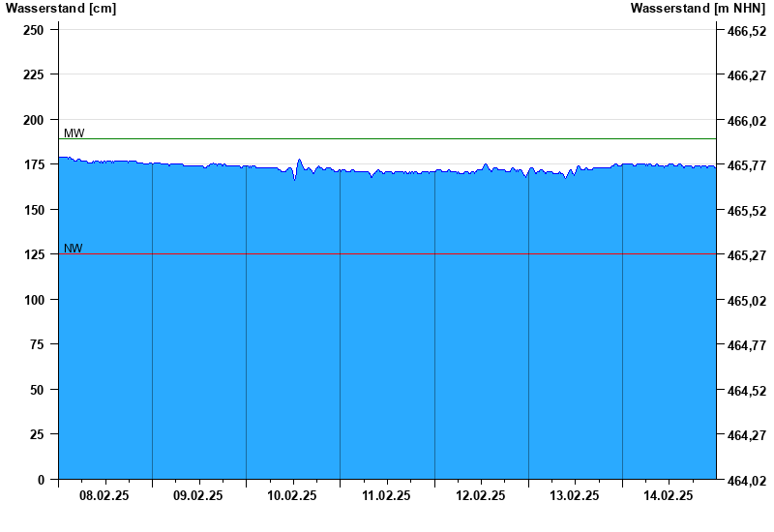Click the 50 tick label on left axis
This screenshot has height=532, width=774.
(37, 390)
